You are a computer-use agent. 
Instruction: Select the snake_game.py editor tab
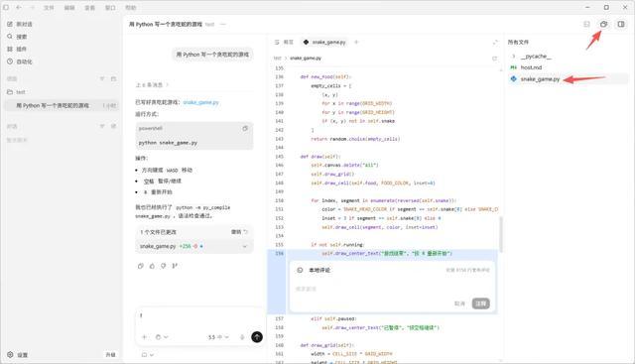[x=324, y=42]
